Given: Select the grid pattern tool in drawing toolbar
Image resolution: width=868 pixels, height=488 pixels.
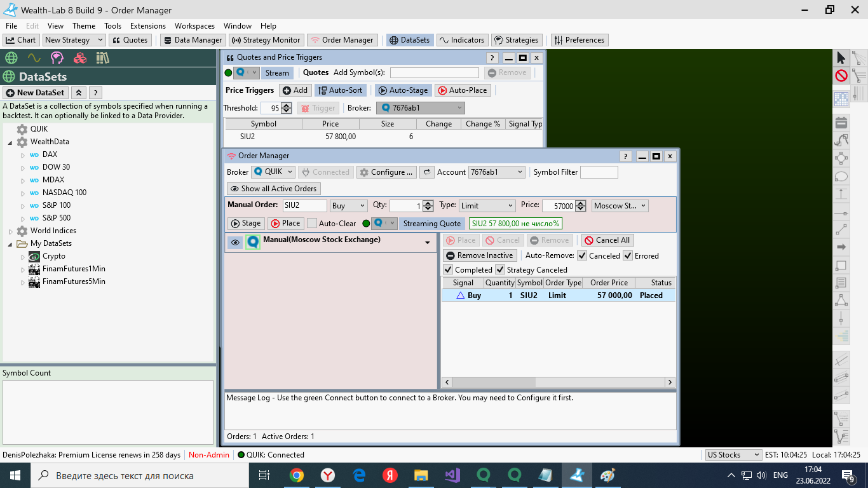Looking at the screenshot, I should [841, 99].
